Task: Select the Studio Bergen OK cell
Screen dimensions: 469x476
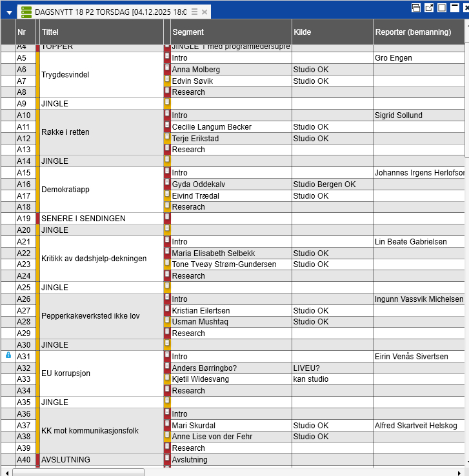Action: (331, 184)
